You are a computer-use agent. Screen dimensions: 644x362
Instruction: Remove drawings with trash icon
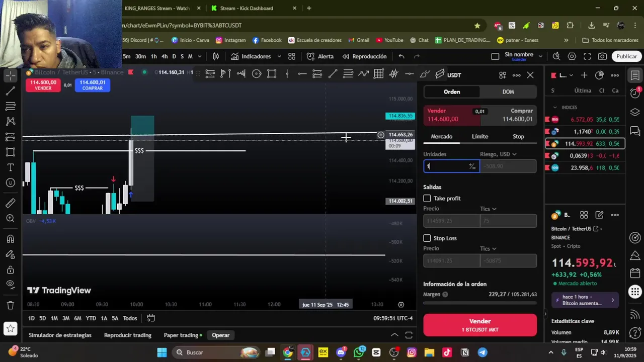[x=10, y=305]
